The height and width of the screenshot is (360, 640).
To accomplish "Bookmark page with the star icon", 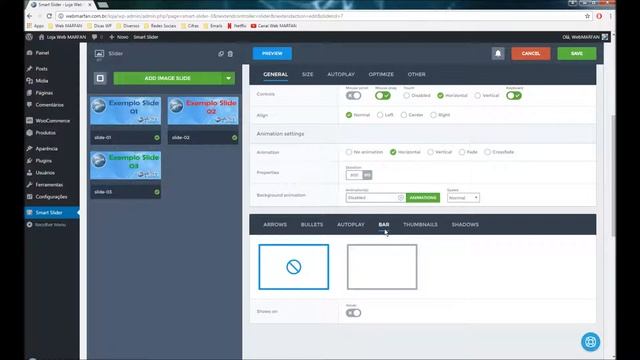I will (587, 16).
